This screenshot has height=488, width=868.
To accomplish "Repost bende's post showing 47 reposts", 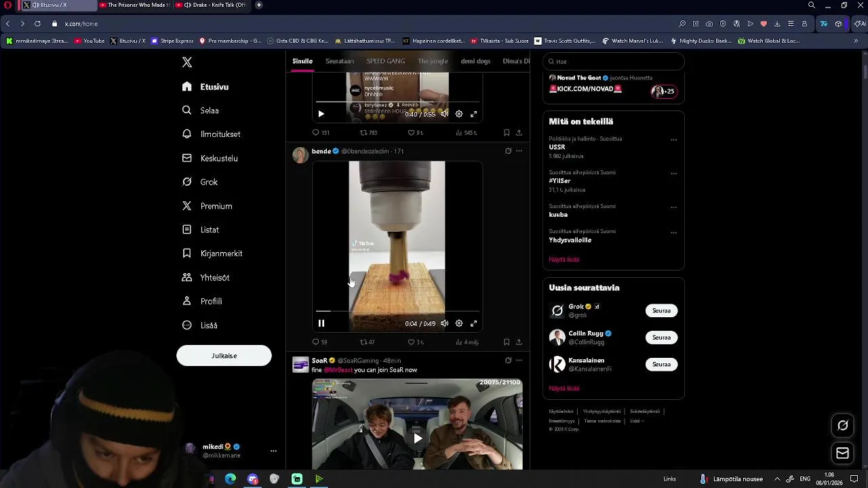I will click(x=367, y=342).
